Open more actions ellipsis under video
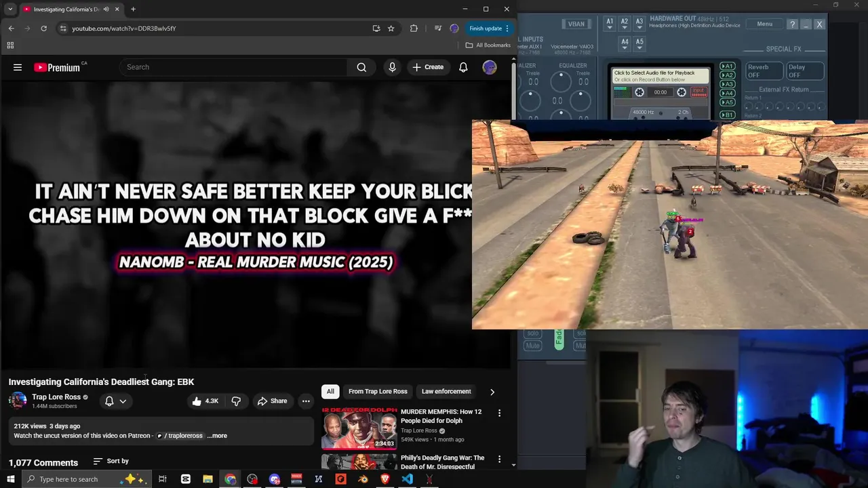Image resolution: width=868 pixels, height=488 pixels. pyautogui.click(x=306, y=401)
